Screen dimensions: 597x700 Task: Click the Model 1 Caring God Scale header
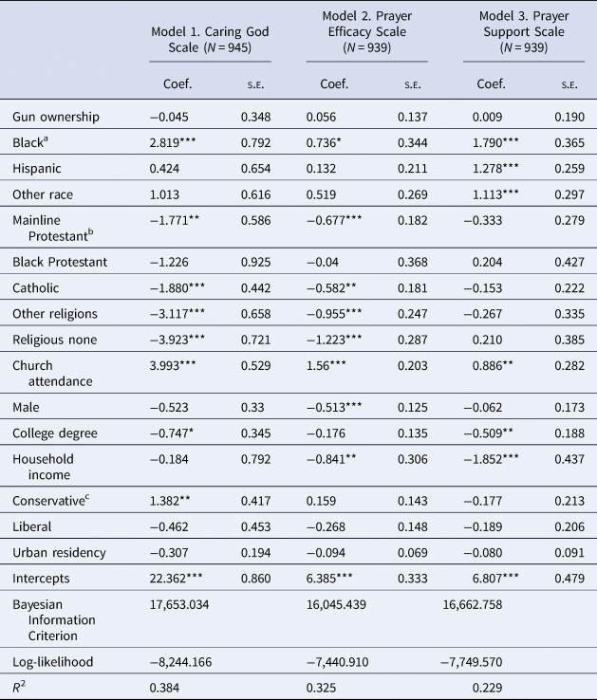click(209, 36)
